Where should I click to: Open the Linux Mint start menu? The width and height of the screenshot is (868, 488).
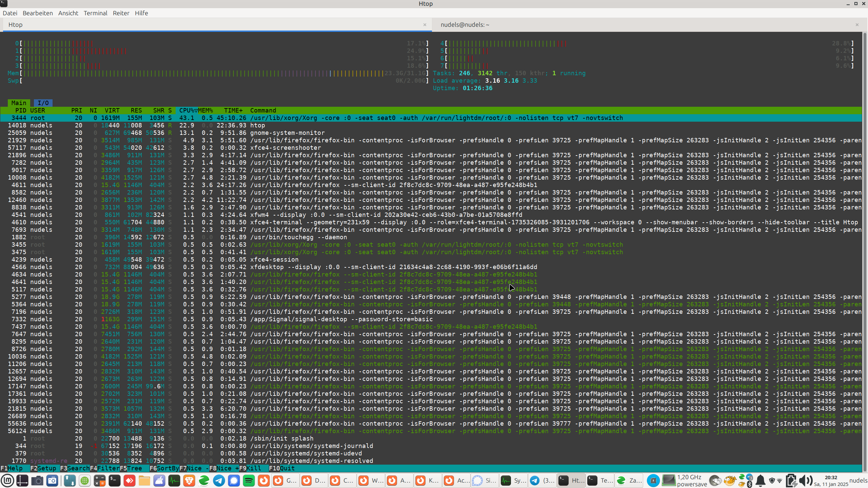pyautogui.click(x=7, y=481)
